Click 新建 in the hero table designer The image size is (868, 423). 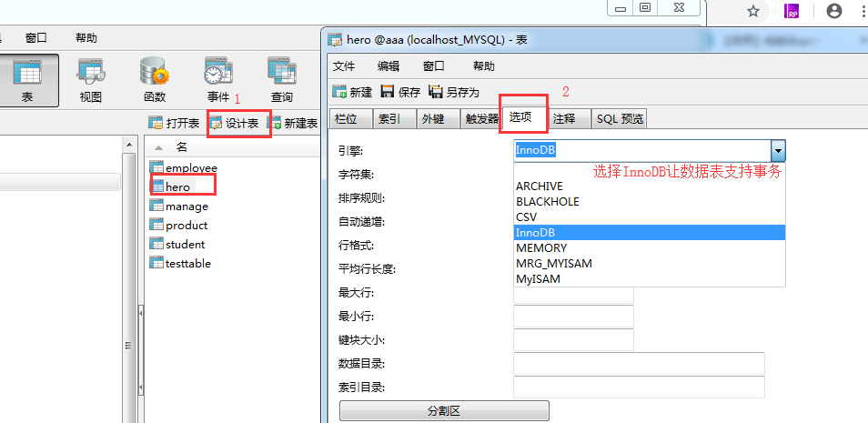coord(352,92)
